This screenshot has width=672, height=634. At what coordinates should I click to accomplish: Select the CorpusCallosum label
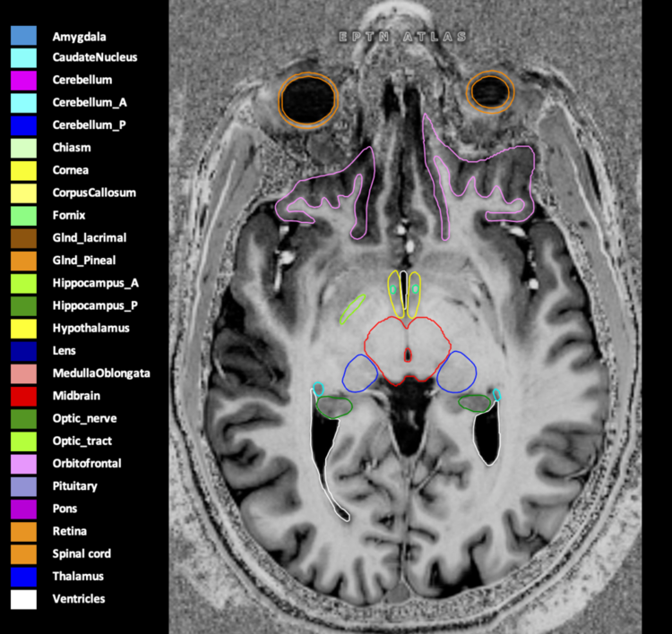pyautogui.click(x=94, y=193)
